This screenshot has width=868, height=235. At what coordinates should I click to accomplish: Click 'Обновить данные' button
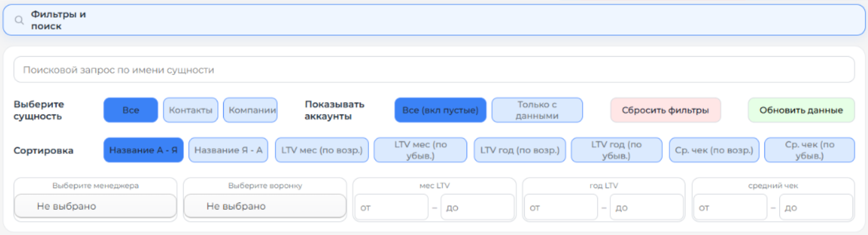[801, 110]
